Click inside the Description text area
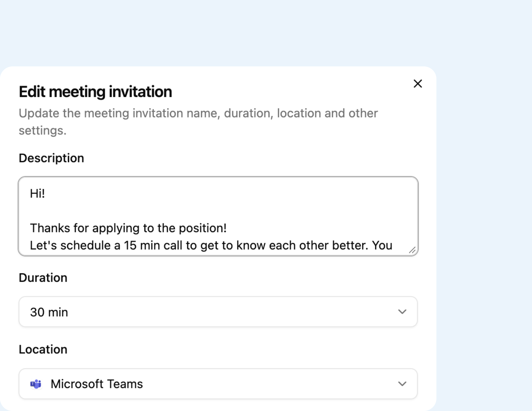 click(x=218, y=216)
